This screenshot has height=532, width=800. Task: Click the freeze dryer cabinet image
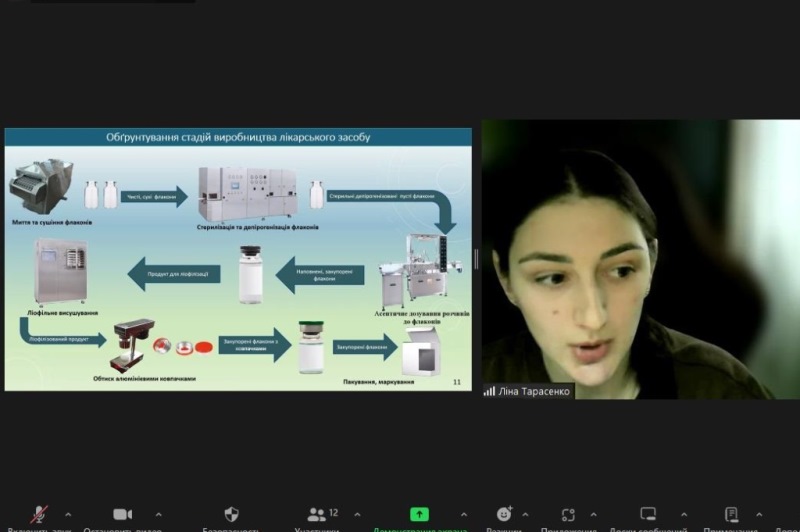click(61, 272)
